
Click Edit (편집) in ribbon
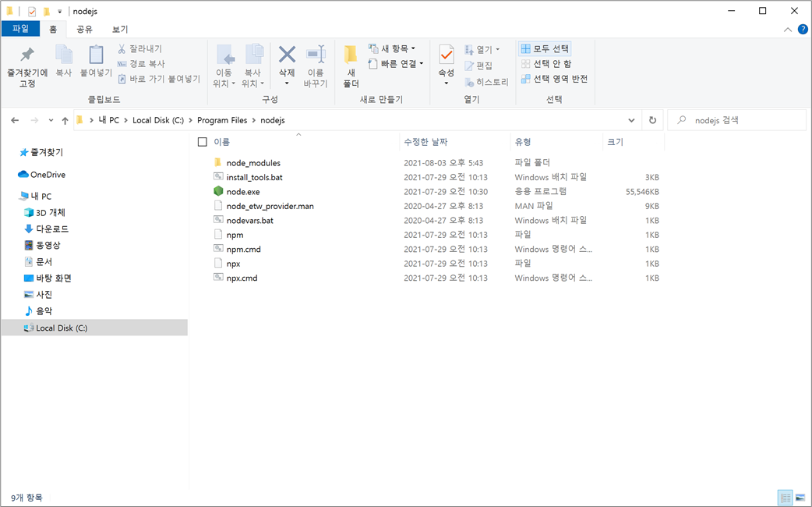tap(478, 66)
